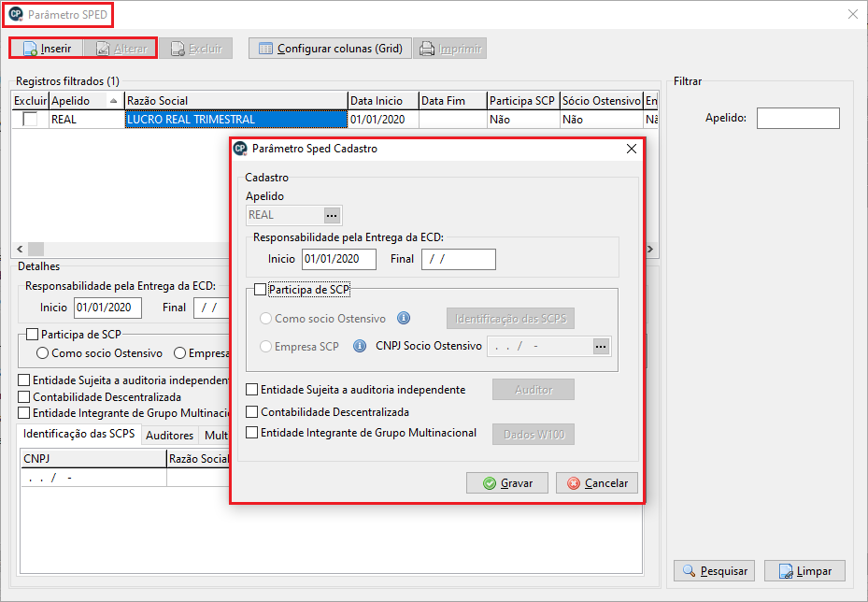Check Entidade Sujeita a auditoria independente in dialog
The width and height of the screenshot is (868, 602).
tap(251, 390)
